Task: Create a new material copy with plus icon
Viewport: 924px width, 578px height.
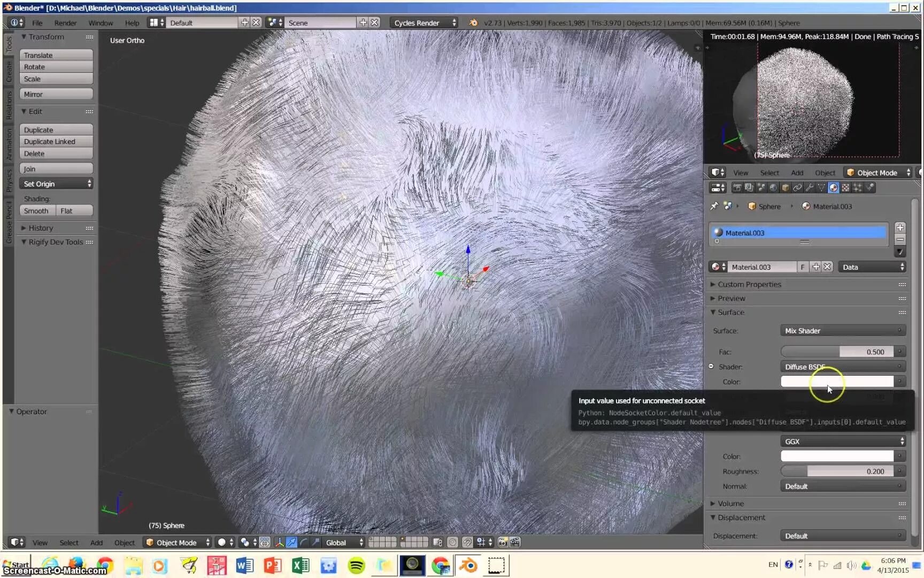Action: coord(816,267)
